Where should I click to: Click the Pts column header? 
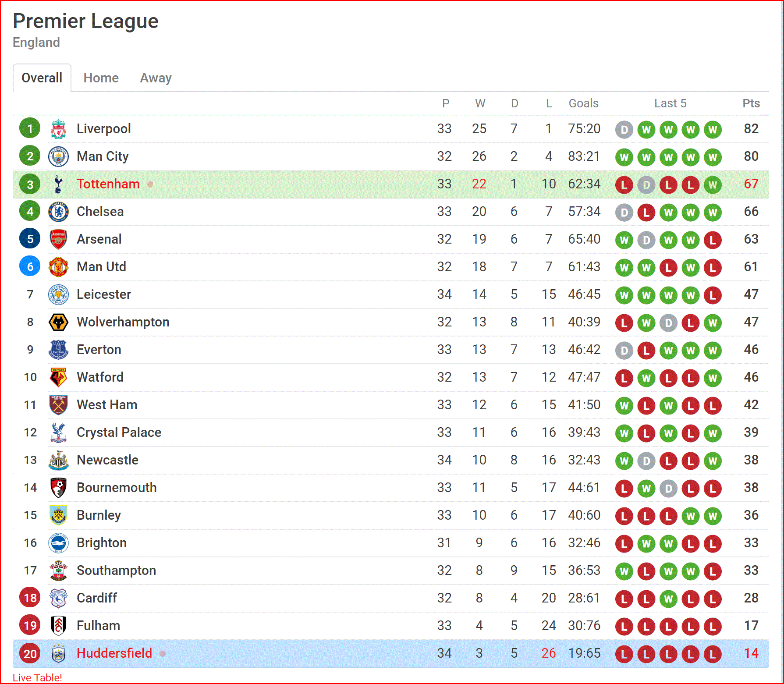(751, 103)
